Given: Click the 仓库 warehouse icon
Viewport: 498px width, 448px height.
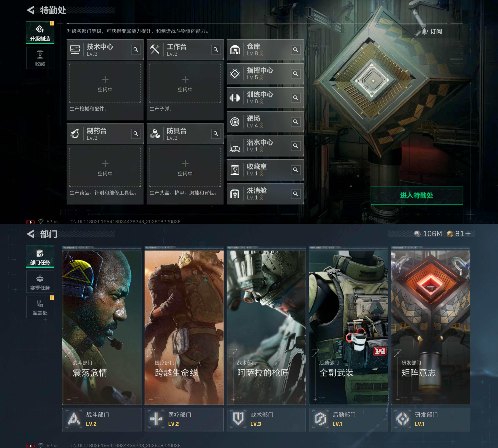Looking at the screenshot, I should [x=235, y=50].
